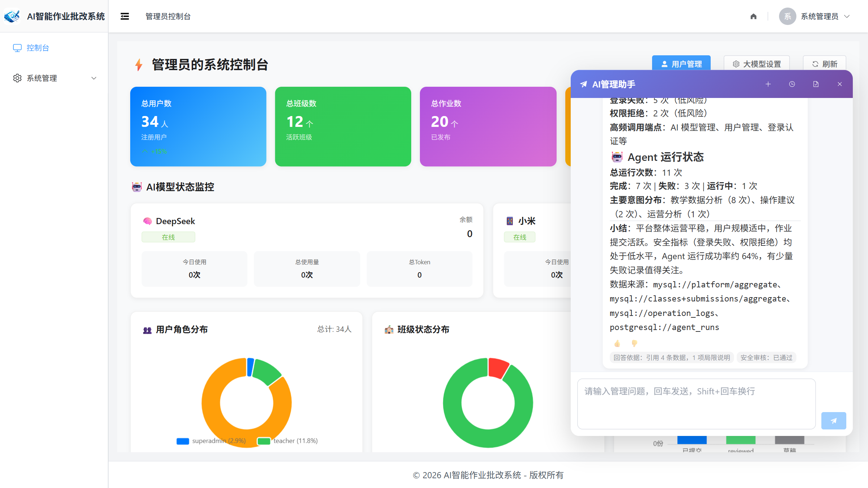
Task: Click the send message button
Action: tap(834, 420)
